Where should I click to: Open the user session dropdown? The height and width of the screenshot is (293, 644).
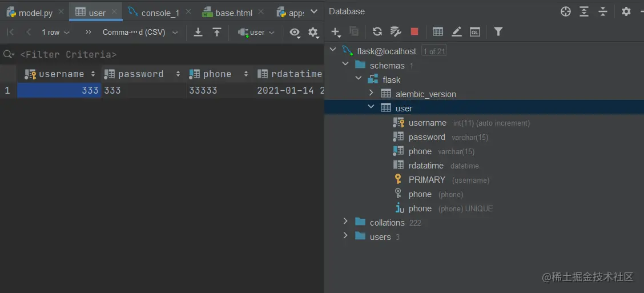[x=257, y=32]
